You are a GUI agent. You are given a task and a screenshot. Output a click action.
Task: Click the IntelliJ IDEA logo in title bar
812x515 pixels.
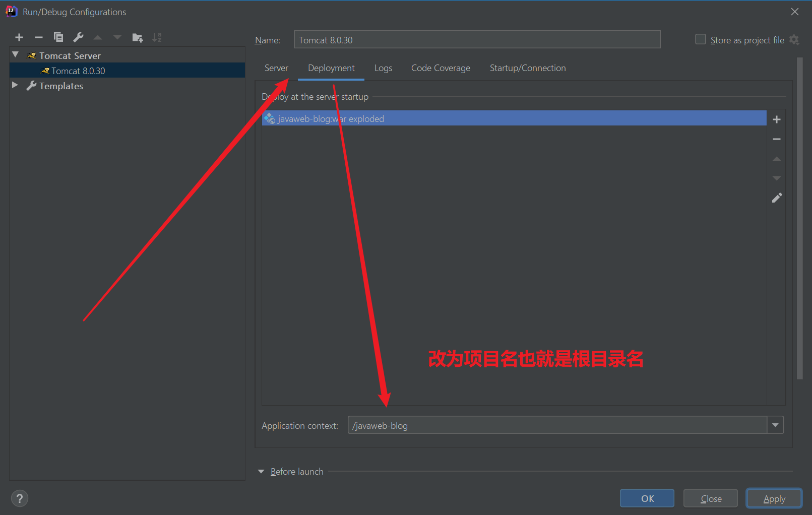(11, 12)
